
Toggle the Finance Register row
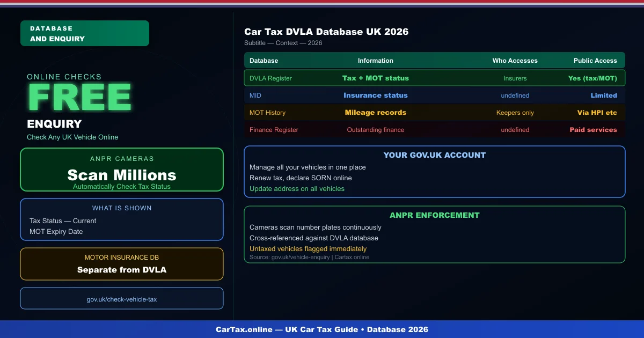click(435, 129)
